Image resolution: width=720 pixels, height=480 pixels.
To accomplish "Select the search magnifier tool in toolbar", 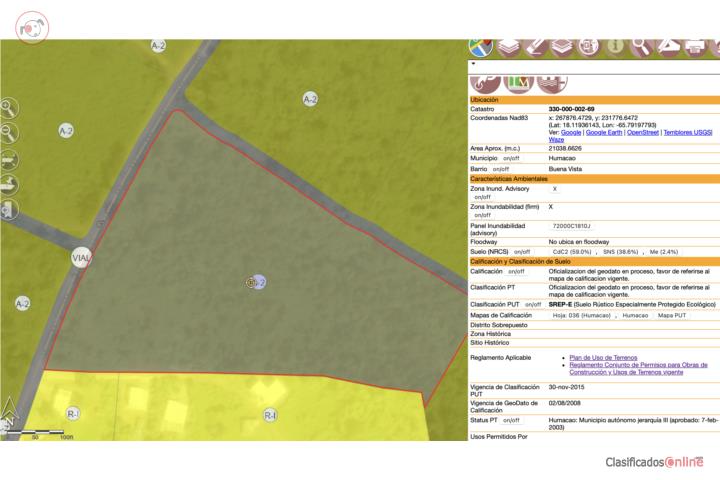I will click(x=641, y=47).
